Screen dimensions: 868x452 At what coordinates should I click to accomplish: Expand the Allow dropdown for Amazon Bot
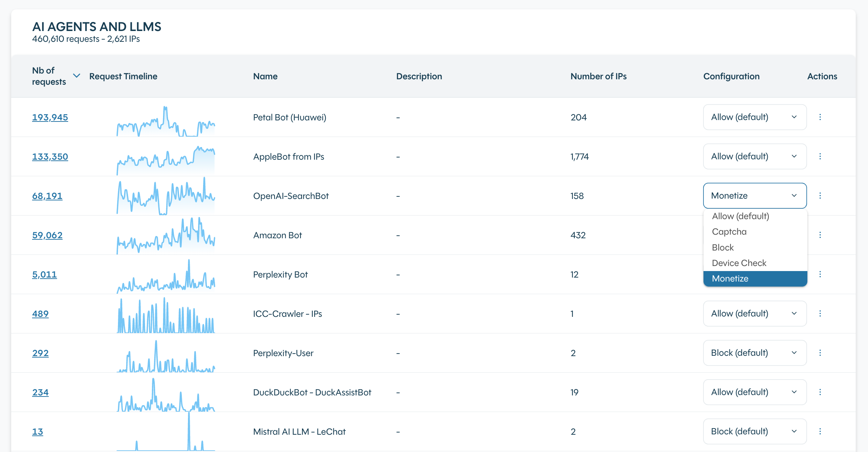754,235
